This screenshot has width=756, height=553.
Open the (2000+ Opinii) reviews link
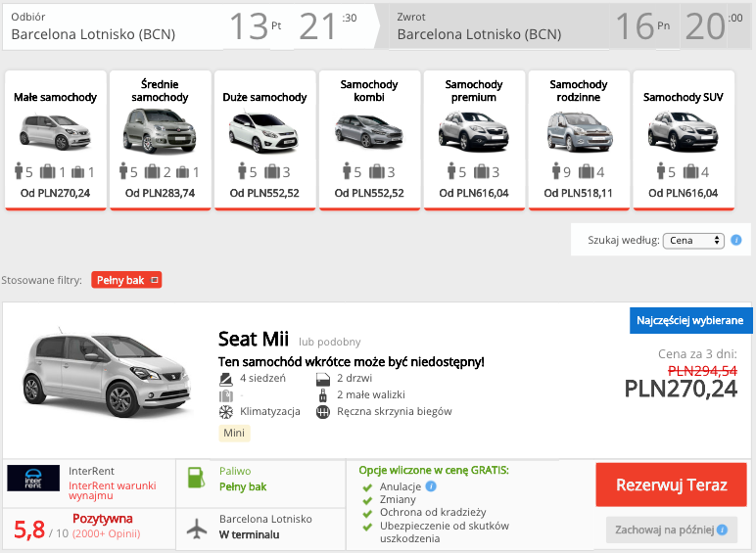point(107,533)
